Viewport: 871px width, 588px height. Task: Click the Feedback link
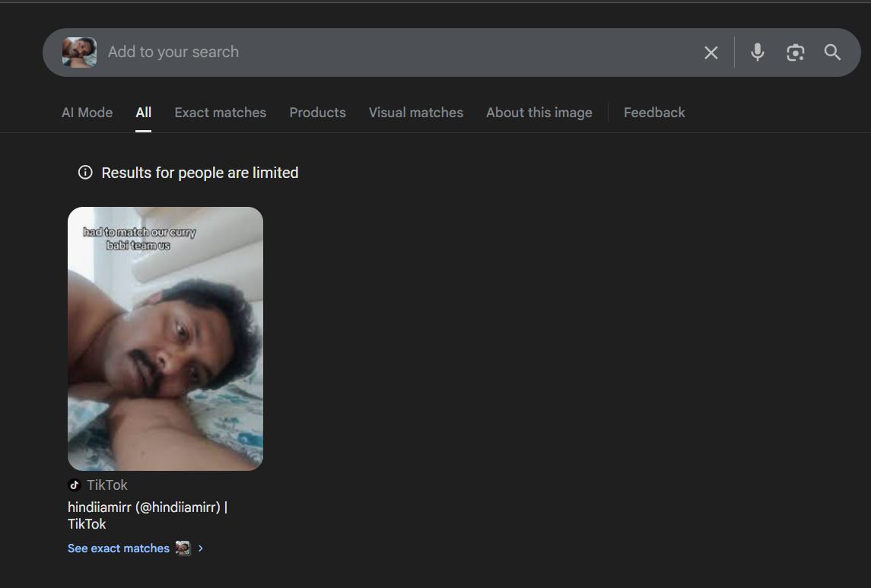(x=653, y=113)
